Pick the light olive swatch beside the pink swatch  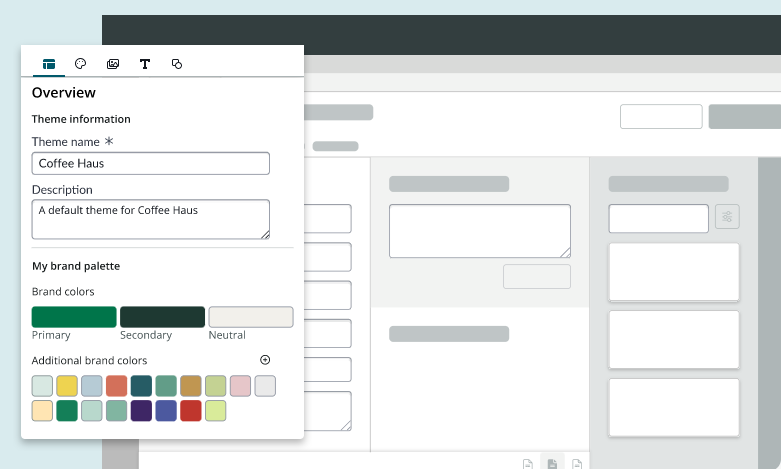coord(216,386)
